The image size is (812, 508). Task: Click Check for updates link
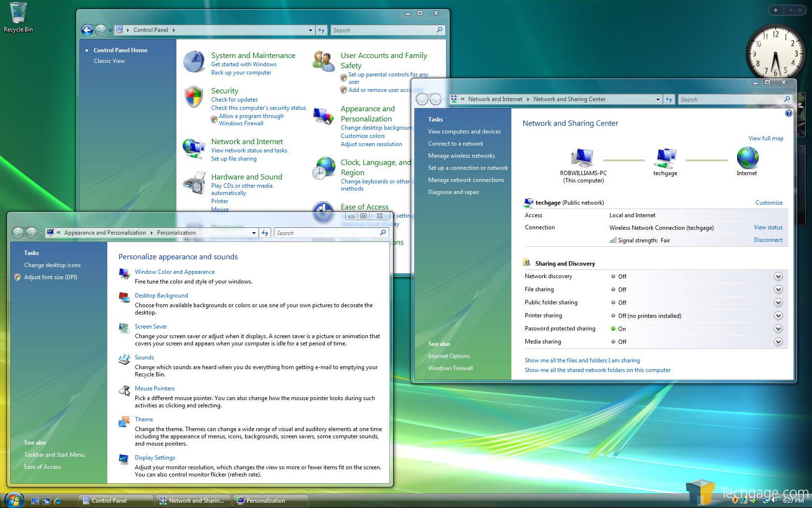coord(234,100)
